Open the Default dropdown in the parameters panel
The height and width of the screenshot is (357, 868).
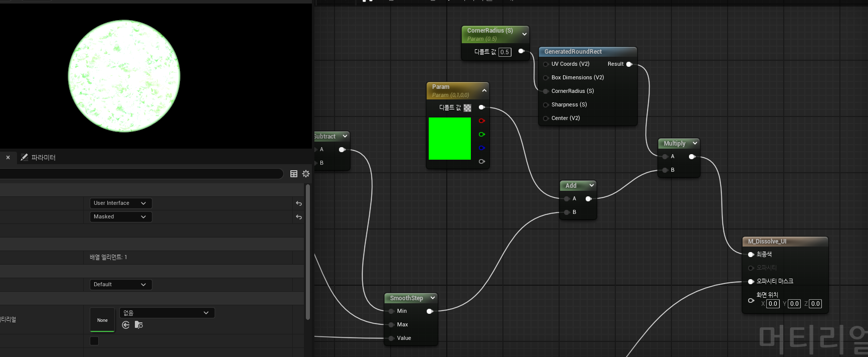[121, 285]
